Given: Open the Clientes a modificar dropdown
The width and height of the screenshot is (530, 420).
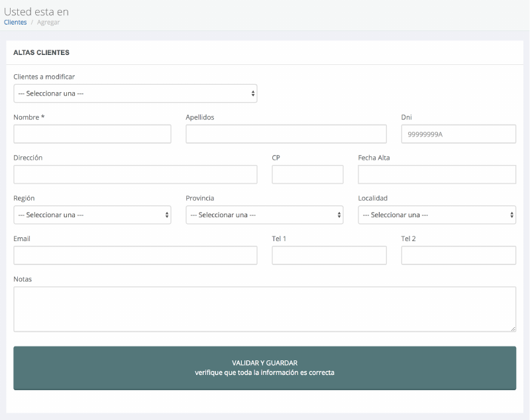Looking at the screenshot, I should (135, 93).
